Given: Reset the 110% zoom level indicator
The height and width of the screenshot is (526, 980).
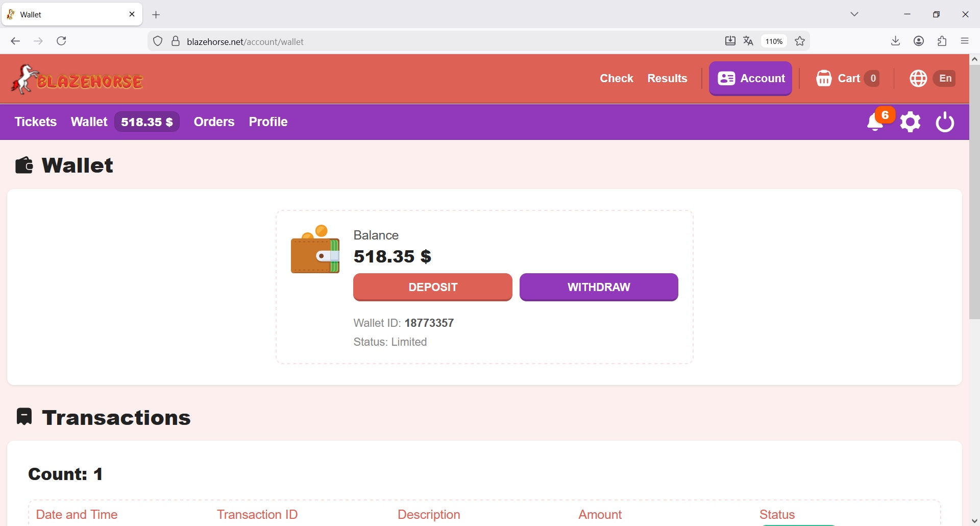Looking at the screenshot, I should [x=775, y=41].
